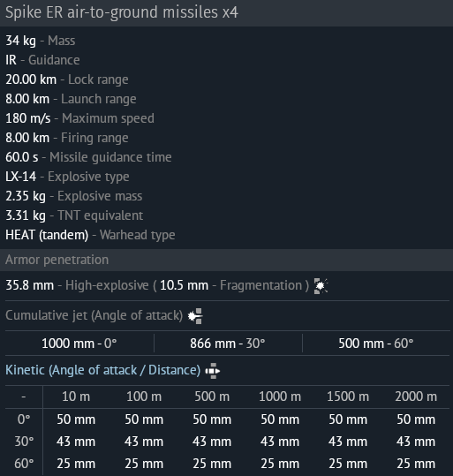This screenshot has height=476, width=453.
Task: Select the 20.00 km Lock range line
Action: pos(67,79)
